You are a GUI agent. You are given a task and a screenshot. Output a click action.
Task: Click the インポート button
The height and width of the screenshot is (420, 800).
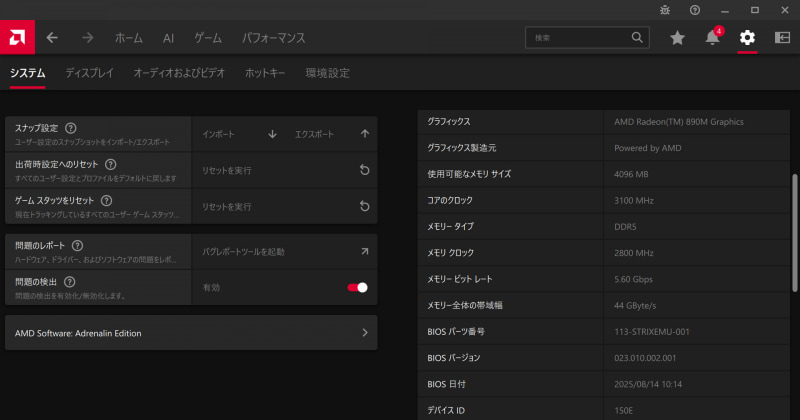tap(218, 134)
